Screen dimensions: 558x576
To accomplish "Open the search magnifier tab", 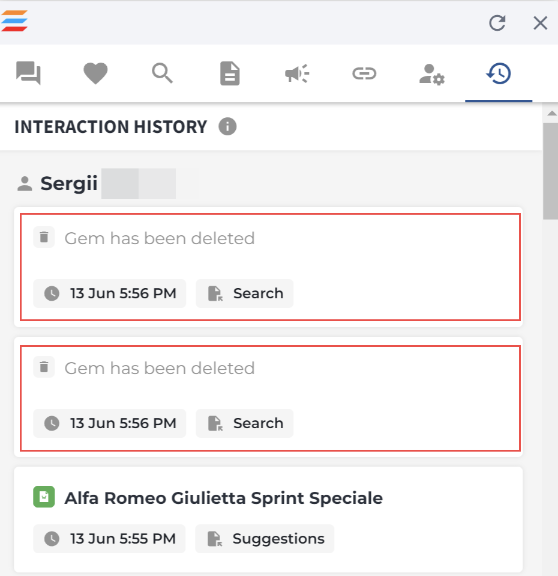I will [162, 73].
